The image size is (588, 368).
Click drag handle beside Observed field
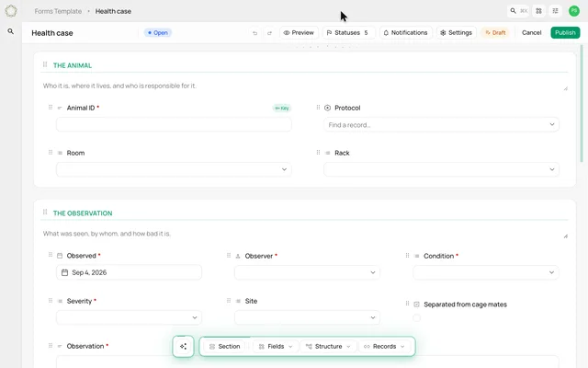51,255
